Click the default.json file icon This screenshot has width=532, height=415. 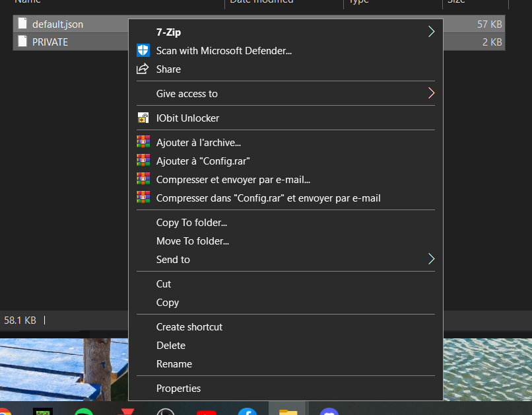tap(22, 23)
